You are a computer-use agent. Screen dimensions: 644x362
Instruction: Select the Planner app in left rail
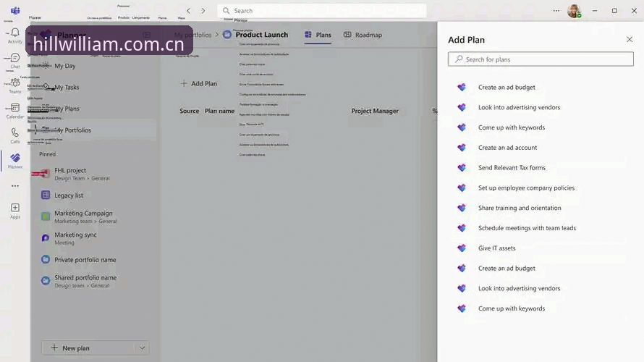pos(15,161)
